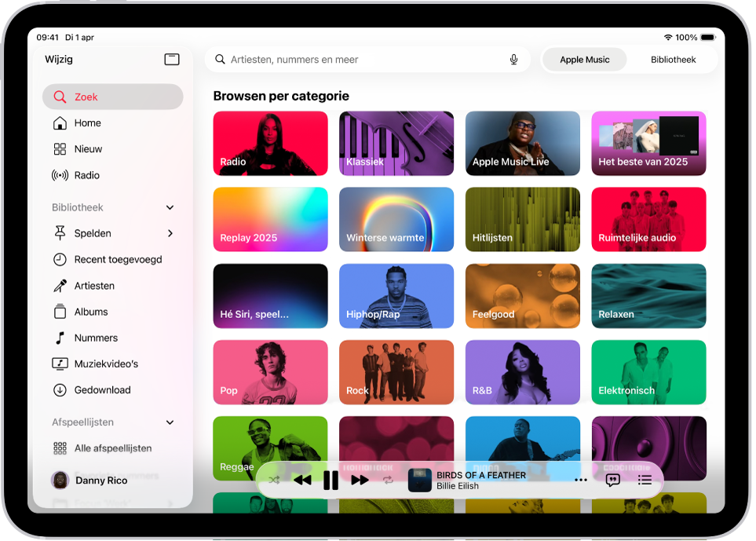Skip to the previous track
Image resolution: width=756 pixels, height=541 pixels.
point(303,481)
